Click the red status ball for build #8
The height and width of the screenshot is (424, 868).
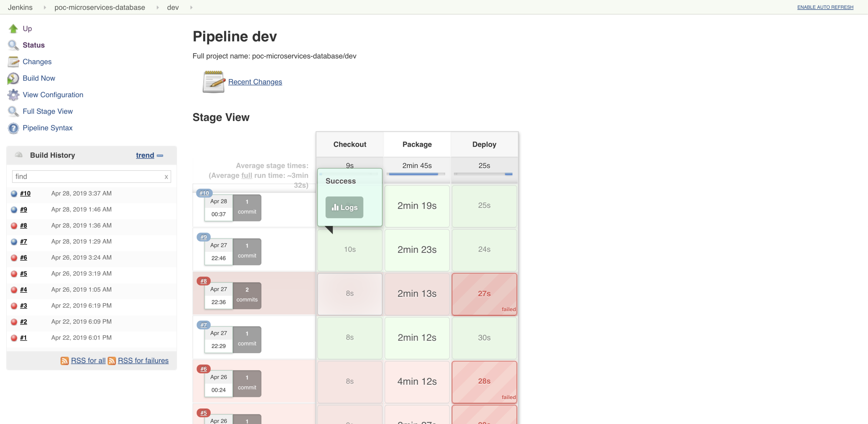point(14,226)
